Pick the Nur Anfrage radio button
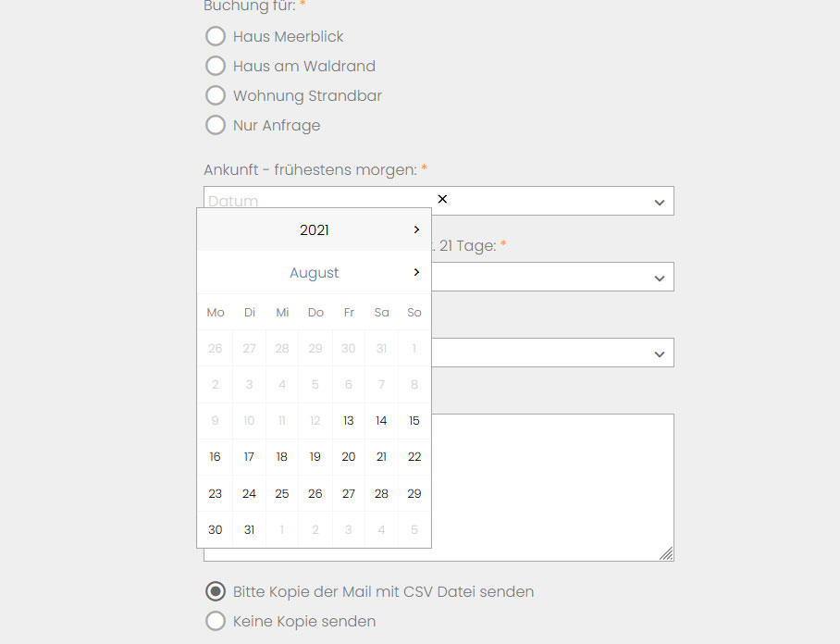 click(x=216, y=125)
